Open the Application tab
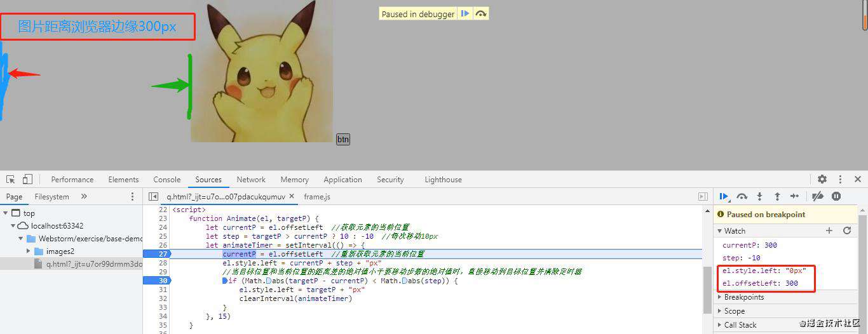This screenshot has width=868, height=334. click(342, 180)
